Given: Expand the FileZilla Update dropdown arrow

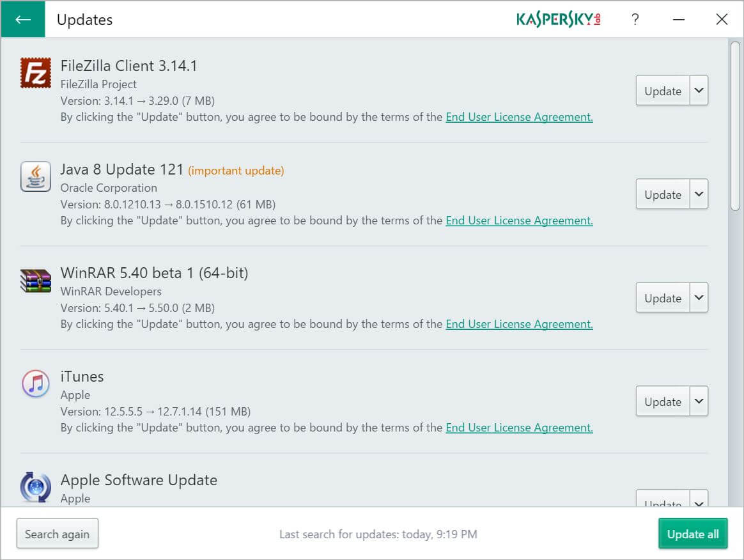Looking at the screenshot, I should tap(699, 91).
